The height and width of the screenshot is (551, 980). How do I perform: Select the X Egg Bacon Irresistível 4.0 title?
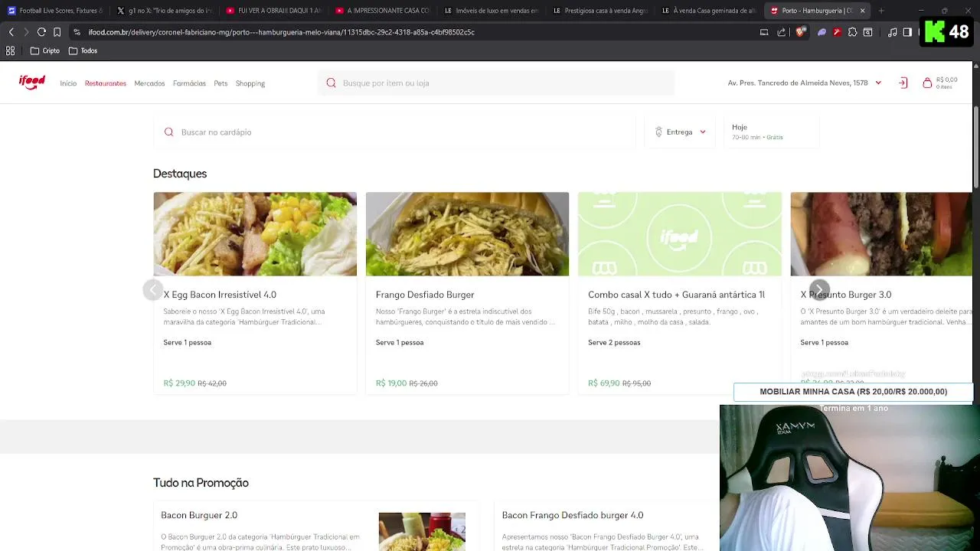click(220, 295)
